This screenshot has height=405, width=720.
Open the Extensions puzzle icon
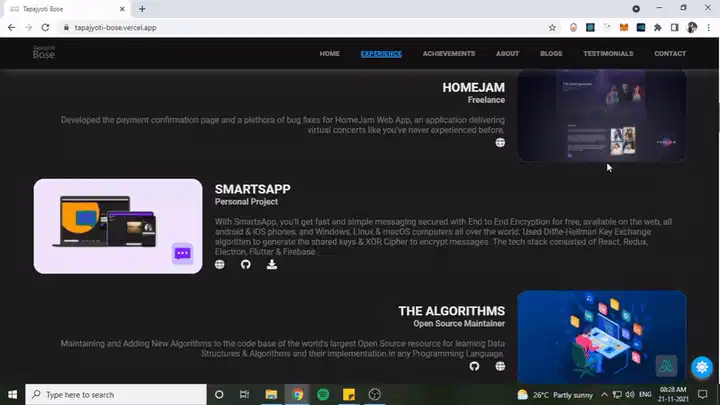[x=658, y=28]
